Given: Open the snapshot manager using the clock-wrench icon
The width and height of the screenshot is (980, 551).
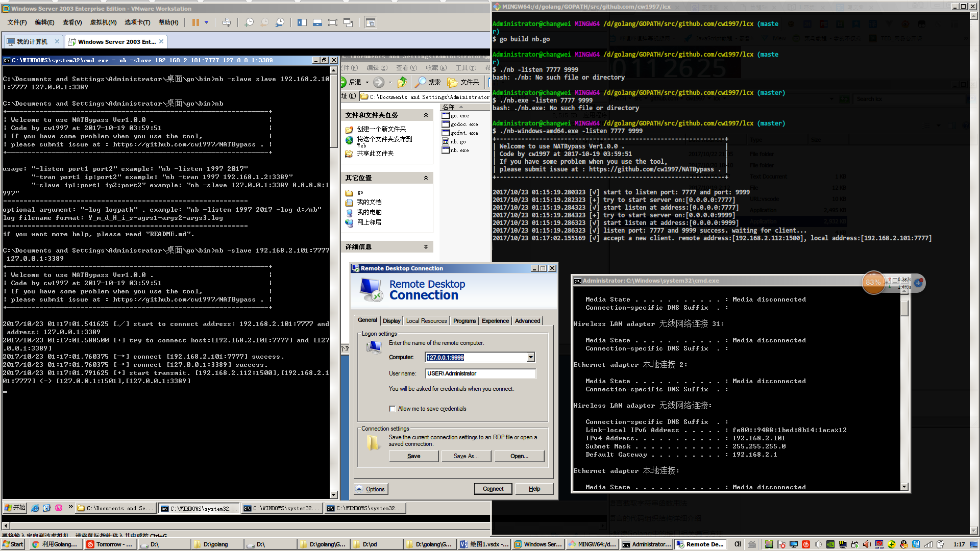Looking at the screenshot, I should click(x=280, y=22).
